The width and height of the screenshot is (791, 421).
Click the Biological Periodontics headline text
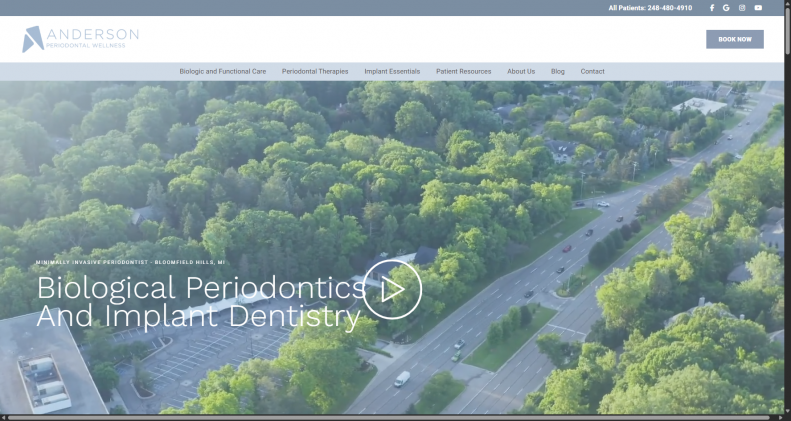pyautogui.click(x=200, y=302)
